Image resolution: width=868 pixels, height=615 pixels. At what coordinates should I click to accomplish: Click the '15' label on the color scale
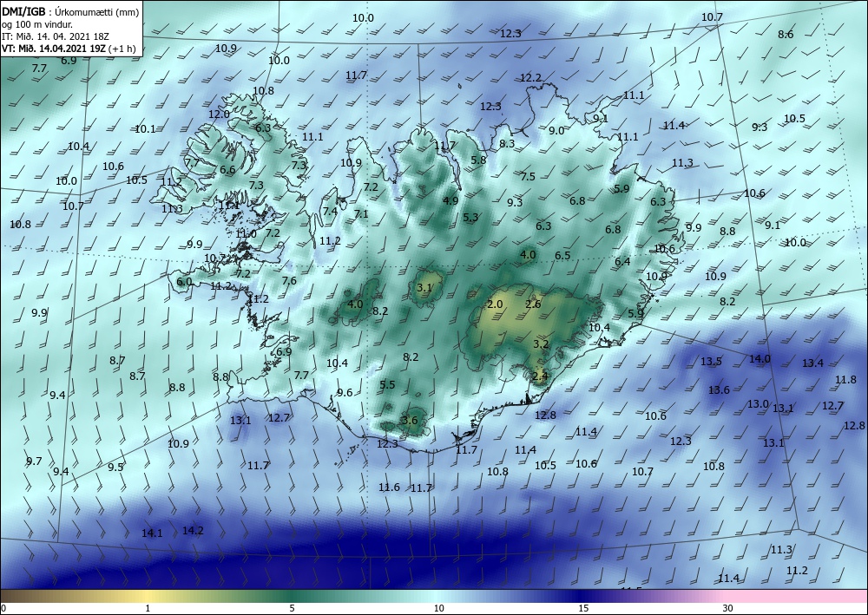pyautogui.click(x=583, y=608)
